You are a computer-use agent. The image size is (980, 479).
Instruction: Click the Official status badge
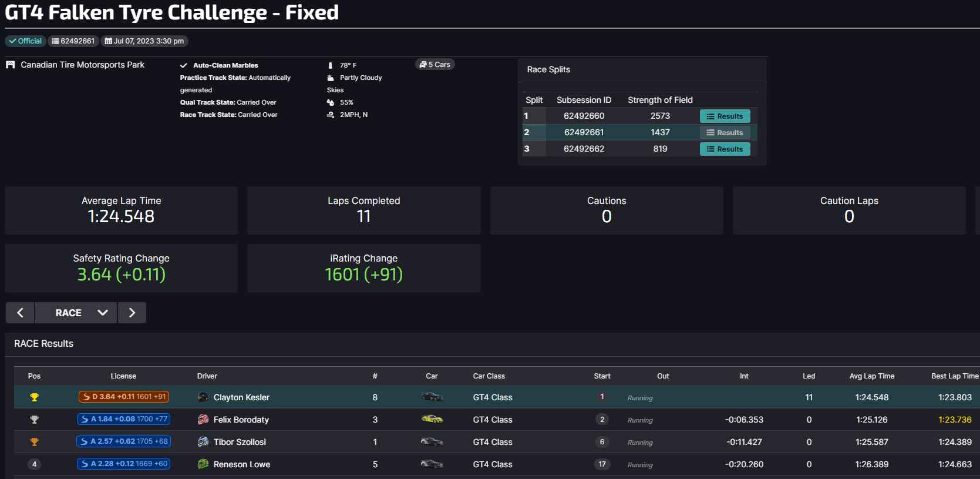click(x=26, y=41)
